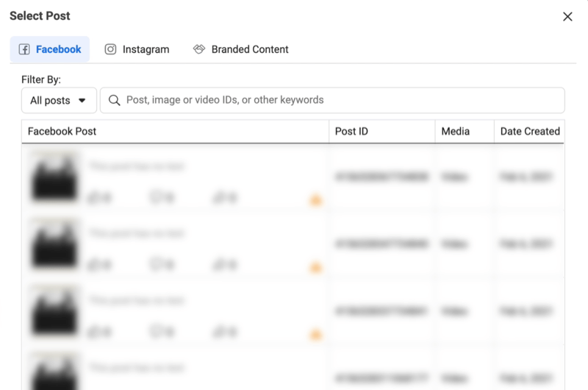Close the Select Post dialog
The image size is (588, 390).
tap(567, 16)
